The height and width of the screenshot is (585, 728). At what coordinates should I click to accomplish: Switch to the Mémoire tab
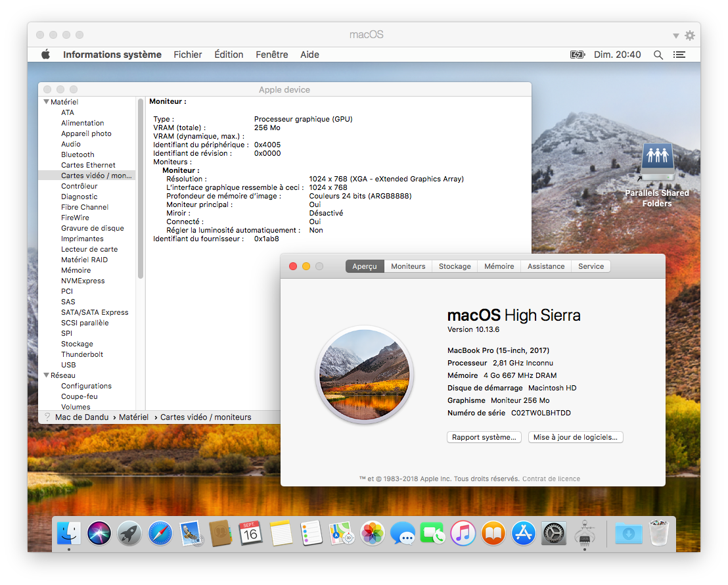click(x=499, y=266)
